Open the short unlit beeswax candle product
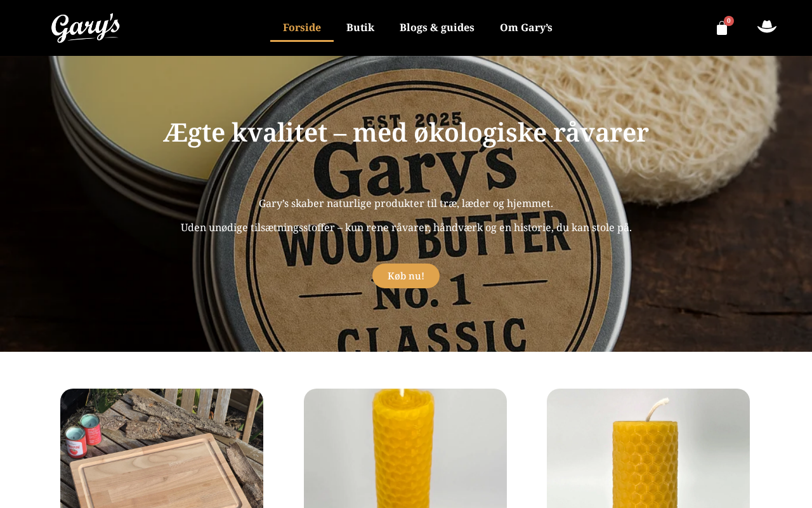The image size is (812, 508). click(x=648, y=448)
